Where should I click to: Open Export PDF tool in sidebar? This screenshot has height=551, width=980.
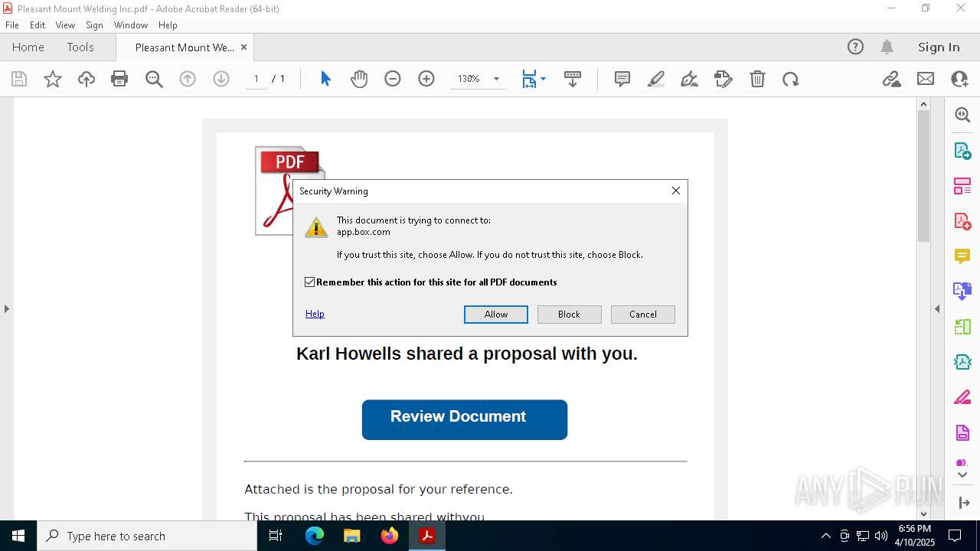pyautogui.click(x=962, y=150)
